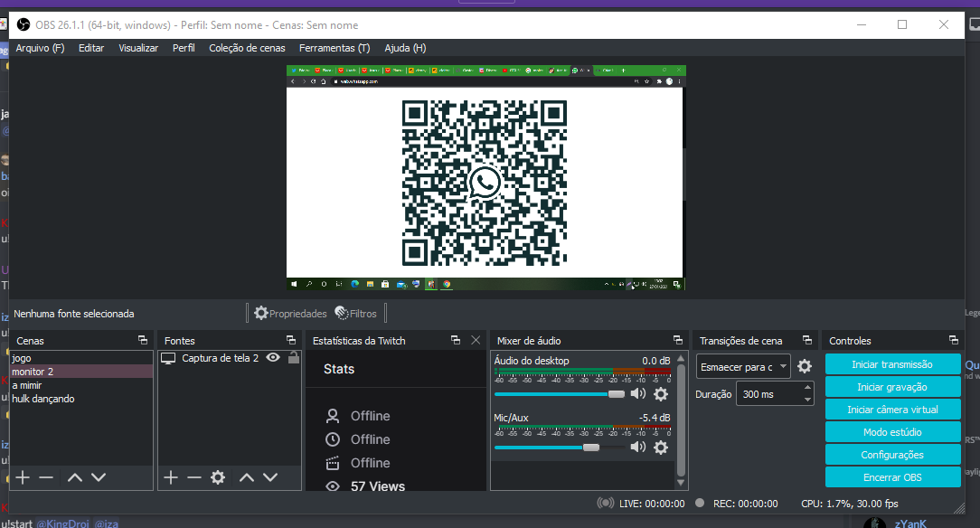The width and height of the screenshot is (980, 528).
Task: Open the Coleção de cenas menu
Action: 247,48
